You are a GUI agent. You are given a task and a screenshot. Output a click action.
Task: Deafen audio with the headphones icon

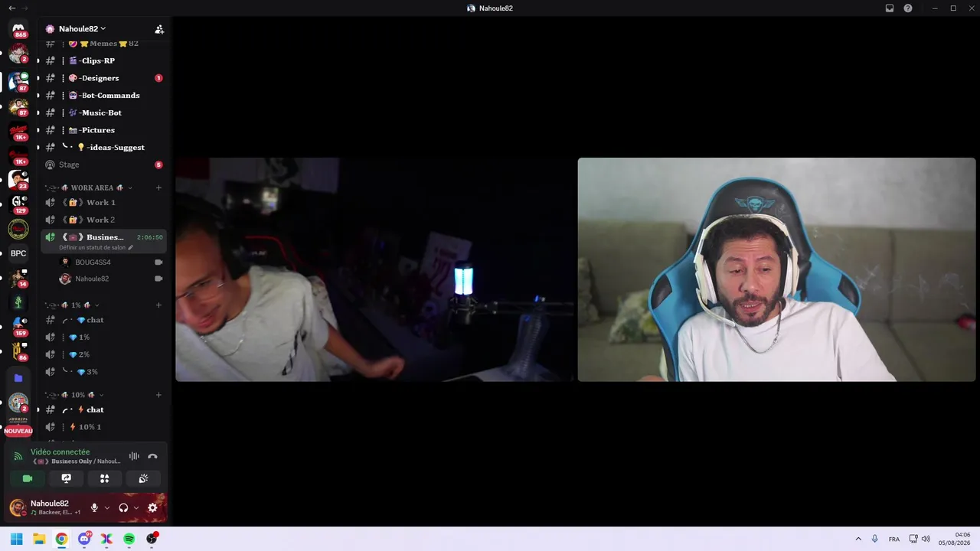[x=123, y=507]
